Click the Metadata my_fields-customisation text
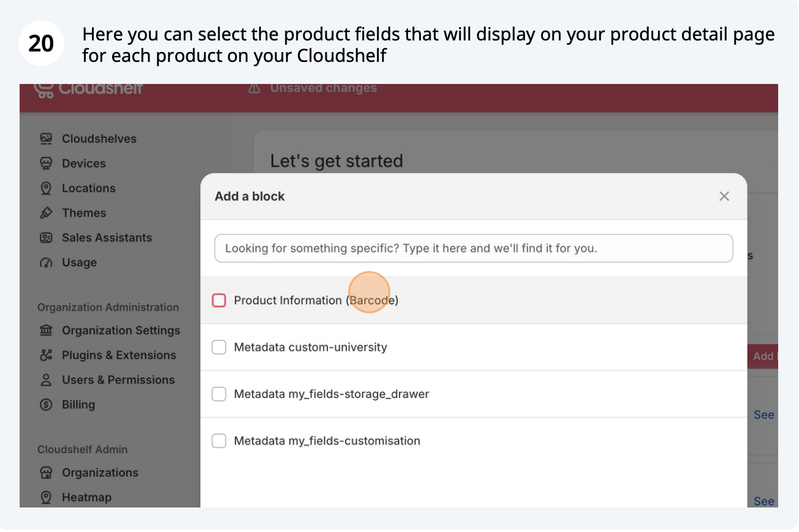Viewport: 799px width, 532px height. click(327, 441)
